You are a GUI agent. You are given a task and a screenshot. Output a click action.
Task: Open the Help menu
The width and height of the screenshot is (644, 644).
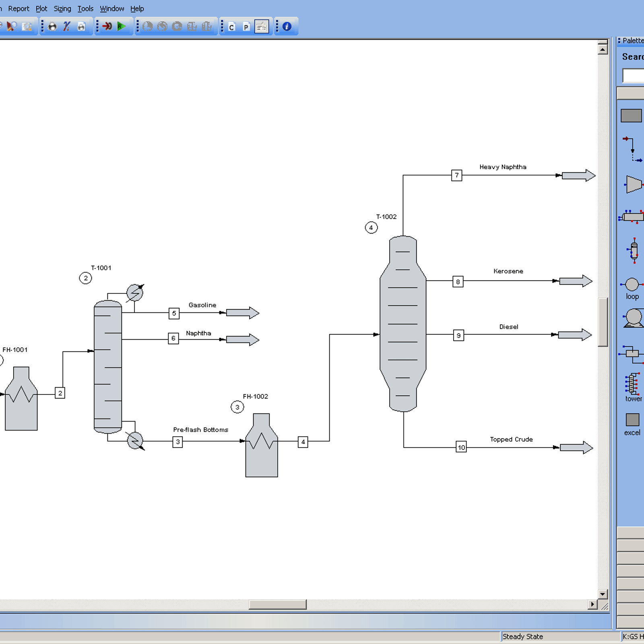137,8
